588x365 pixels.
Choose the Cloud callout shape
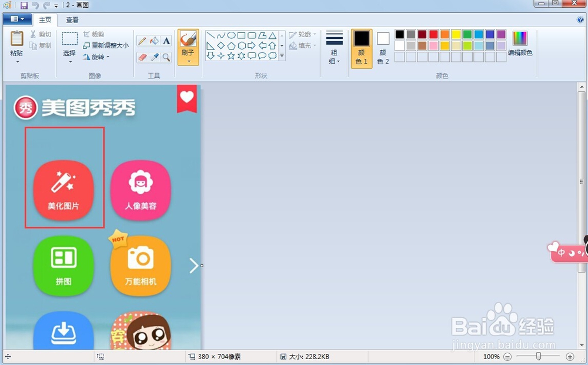coord(273,55)
